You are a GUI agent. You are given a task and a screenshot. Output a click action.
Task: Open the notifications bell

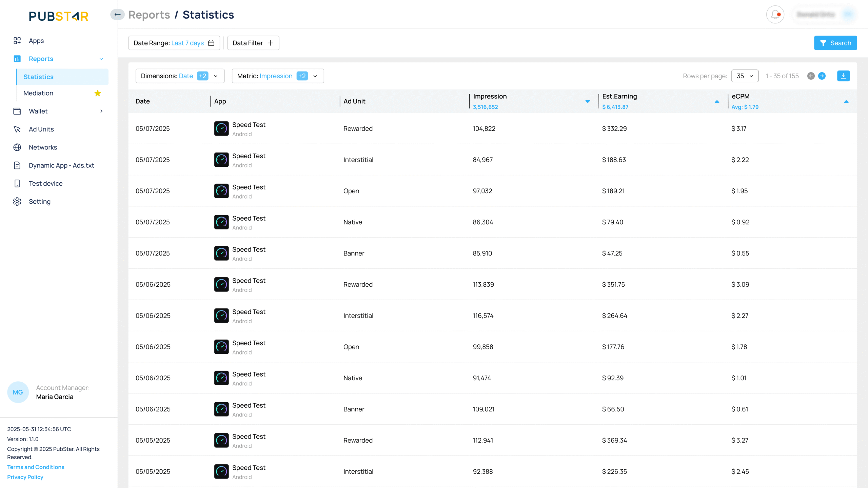(775, 15)
